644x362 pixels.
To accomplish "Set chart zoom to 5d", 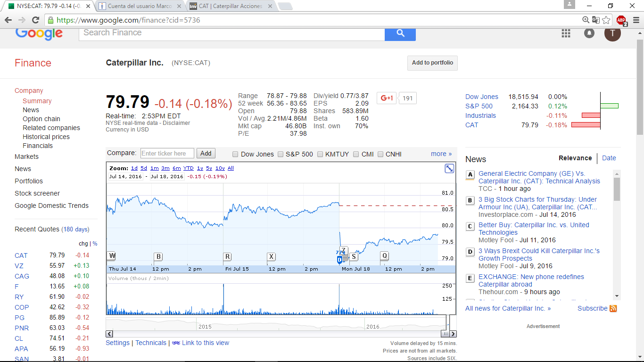I will tap(144, 168).
